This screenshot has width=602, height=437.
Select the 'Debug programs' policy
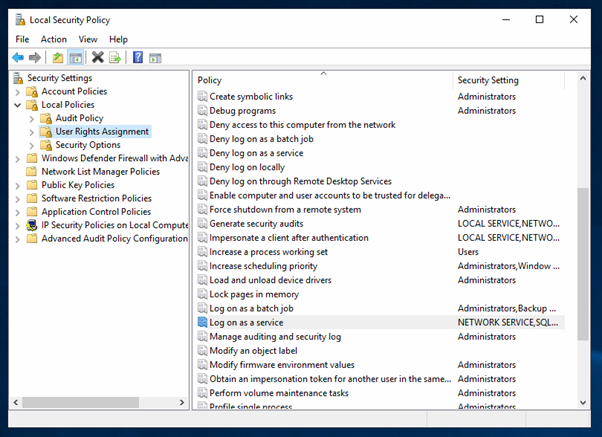[243, 111]
